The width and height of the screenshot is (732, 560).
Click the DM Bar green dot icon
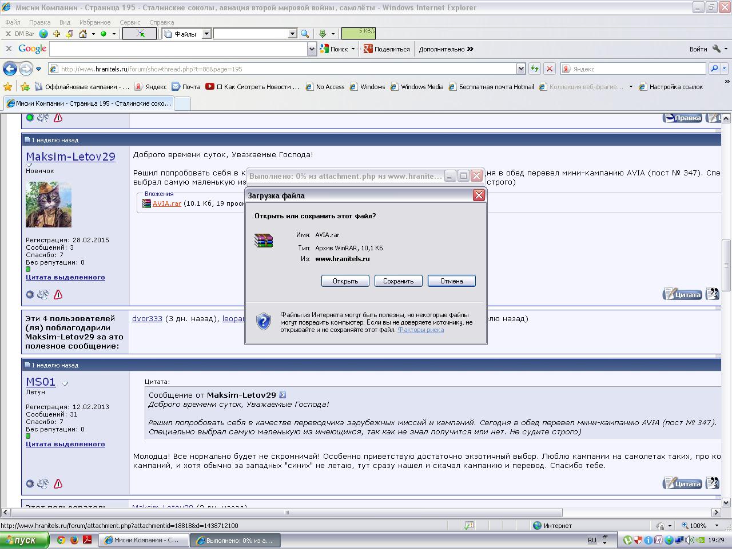[x=104, y=34]
